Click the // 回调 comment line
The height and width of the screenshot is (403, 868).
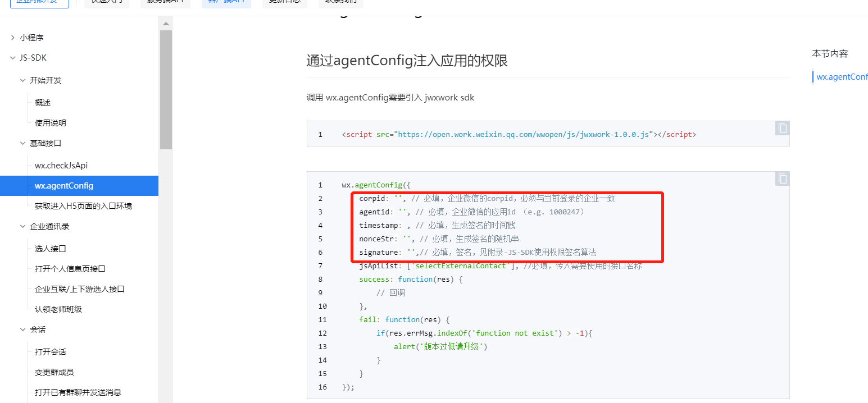(x=390, y=292)
